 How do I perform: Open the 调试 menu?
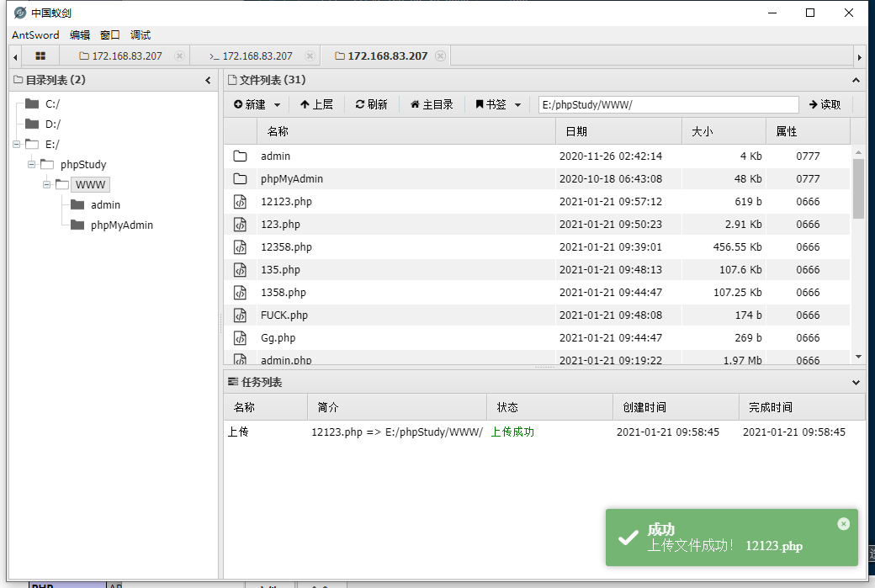click(140, 34)
